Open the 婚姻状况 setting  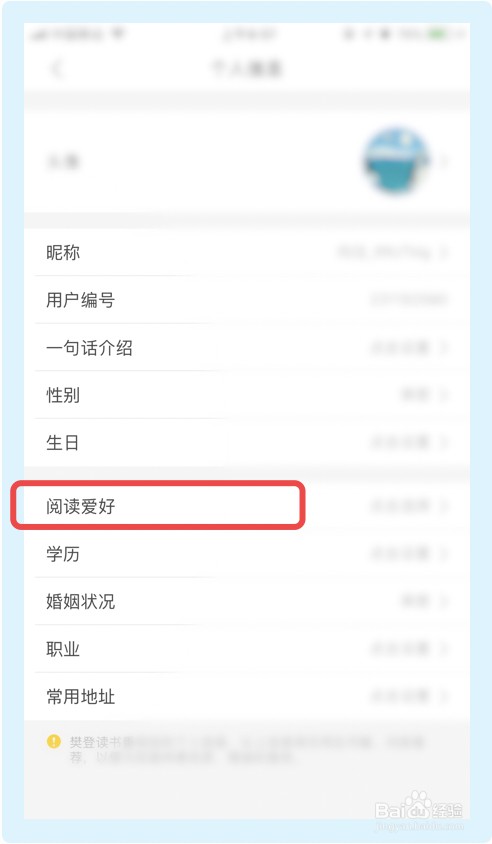(x=247, y=601)
